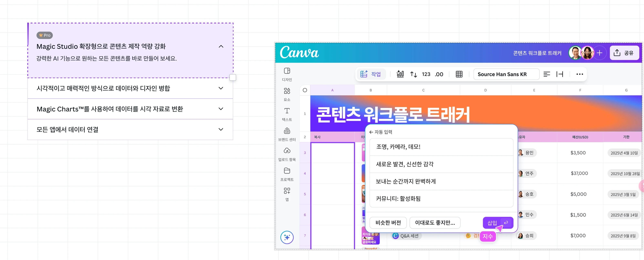Select column C header
644x260 pixels.
click(423, 90)
